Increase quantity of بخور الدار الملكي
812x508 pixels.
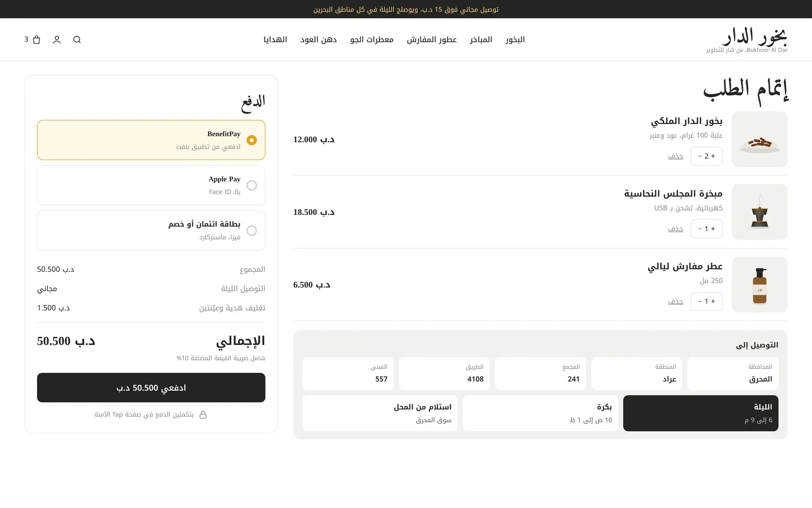tap(713, 156)
